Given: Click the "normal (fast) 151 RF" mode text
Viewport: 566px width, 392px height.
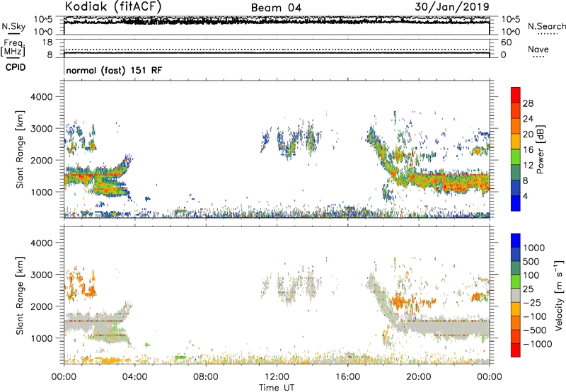Looking at the screenshot, I should click(x=114, y=70).
